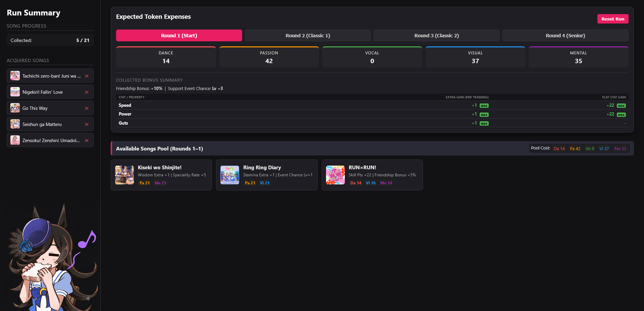Click Me 14 cost on RUN×RUN! card
644x311 pixels.
point(386,183)
